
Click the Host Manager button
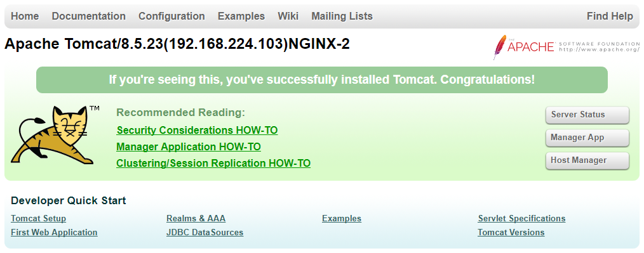click(x=587, y=160)
